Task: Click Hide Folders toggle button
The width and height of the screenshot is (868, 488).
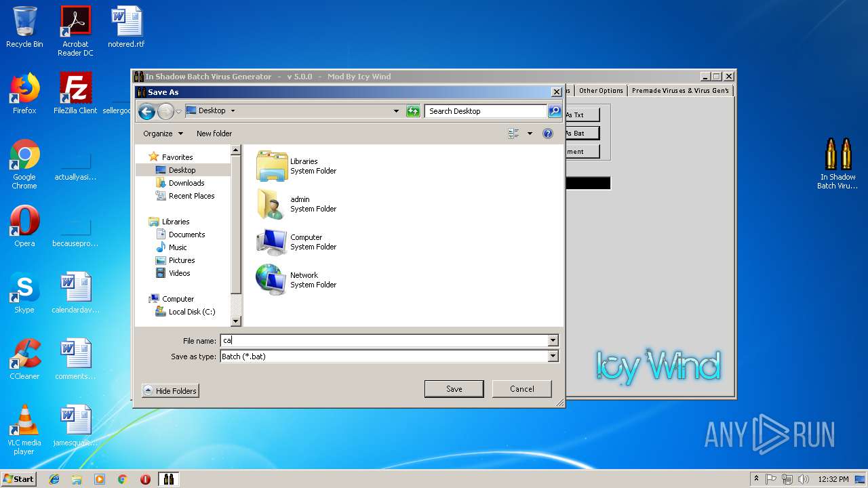Action: pyautogui.click(x=170, y=391)
